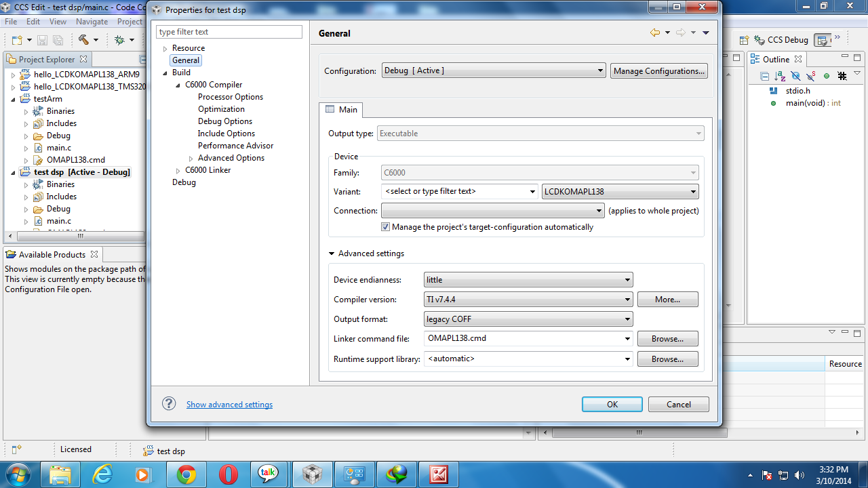Click the Build hammer icon

point(84,40)
